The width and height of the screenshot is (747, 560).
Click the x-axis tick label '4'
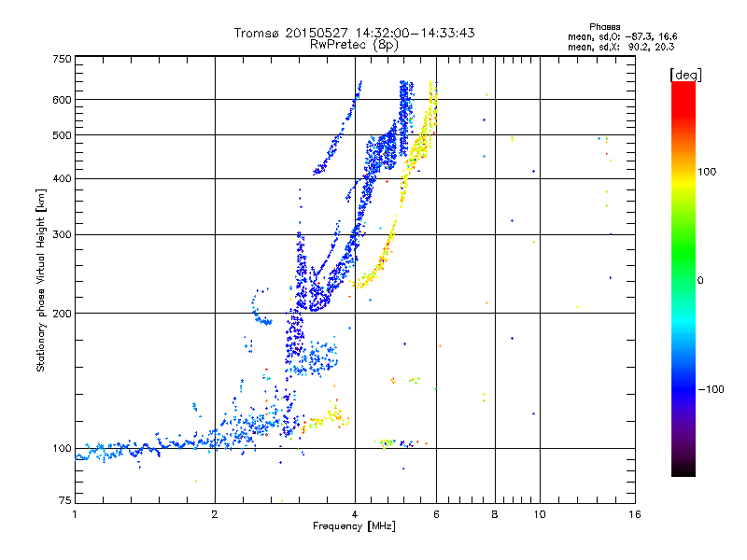[355, 514]
